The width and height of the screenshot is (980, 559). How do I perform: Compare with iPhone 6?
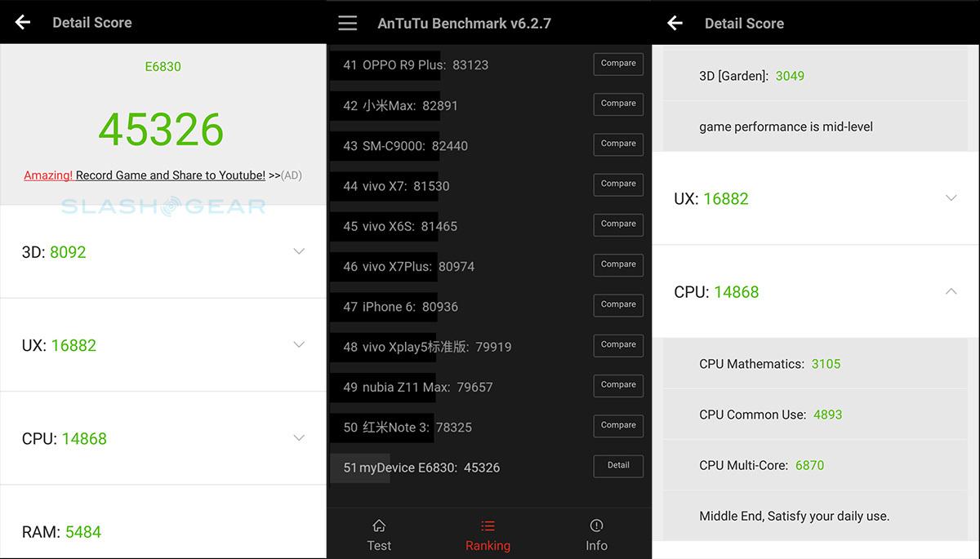tap(618, 304)
